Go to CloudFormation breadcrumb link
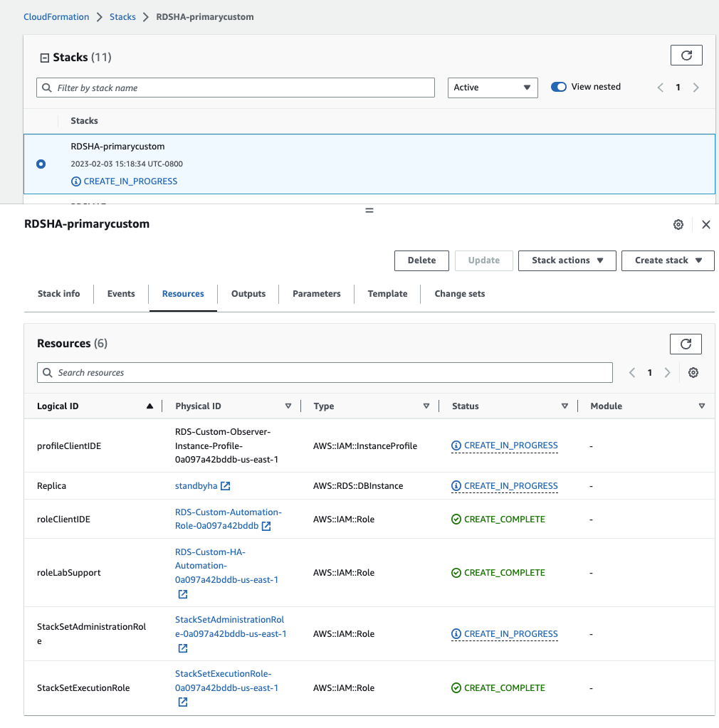Screen dimensions: 719x728 [56, 17]
